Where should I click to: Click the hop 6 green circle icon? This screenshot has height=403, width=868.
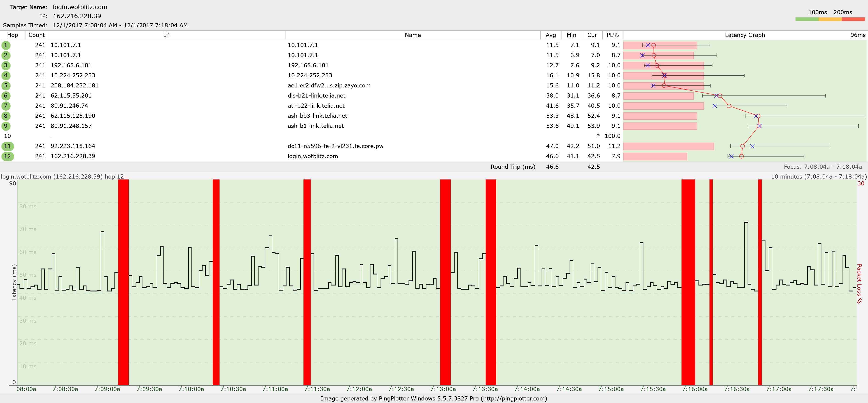point(6,96)
